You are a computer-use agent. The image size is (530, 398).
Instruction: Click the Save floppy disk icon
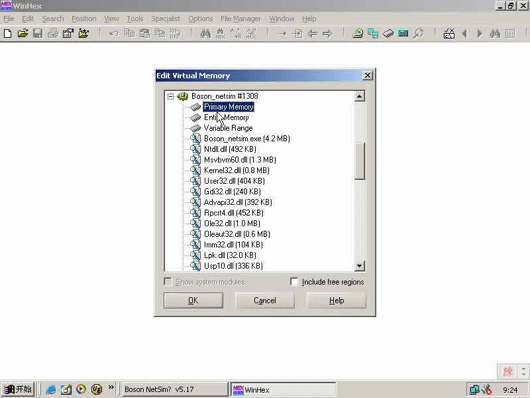point(38,33)
